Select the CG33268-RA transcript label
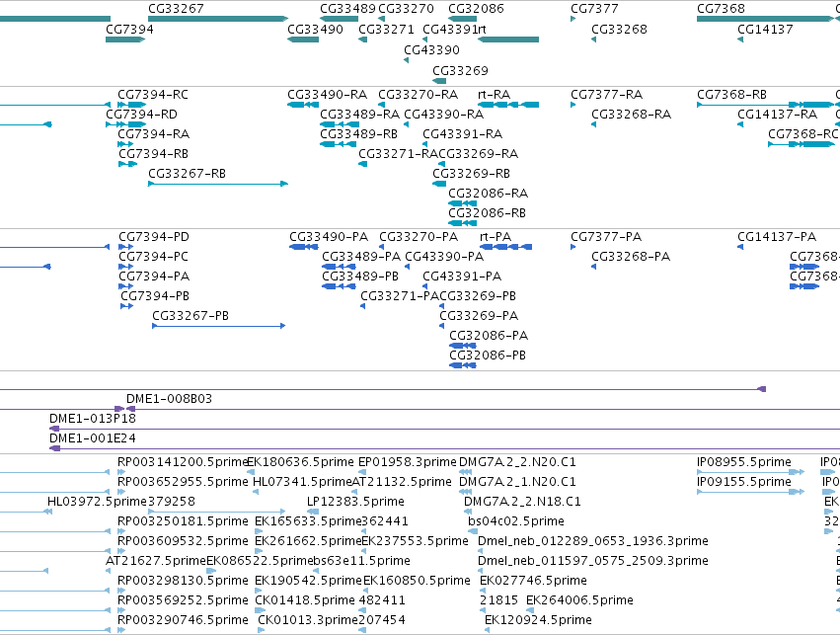The height and width of the screenshot is (635, 840). (x=631, y=115)
